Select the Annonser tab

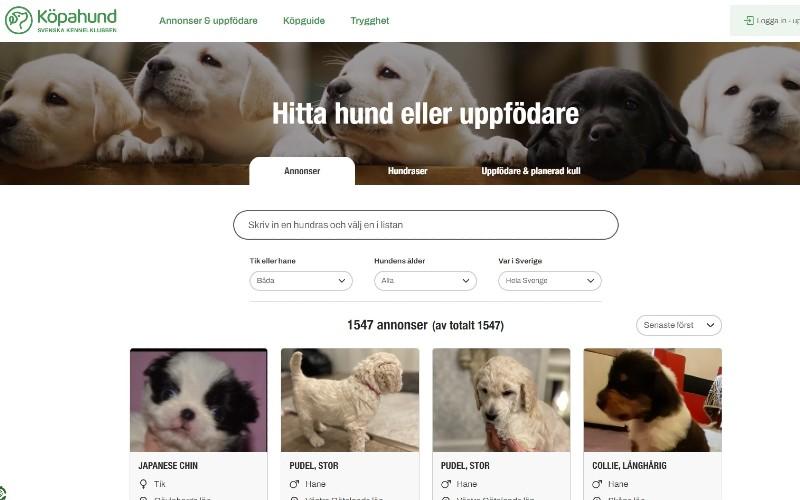302,171
